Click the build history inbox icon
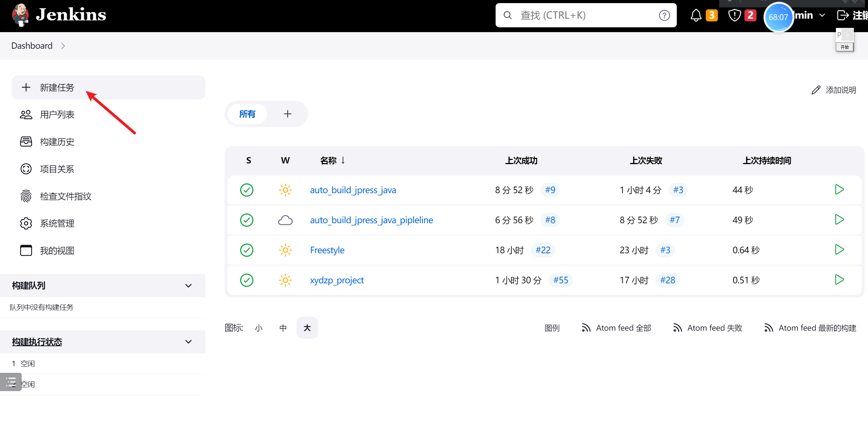Viewport: 868px width, 426px height. [x=26, y=142]
